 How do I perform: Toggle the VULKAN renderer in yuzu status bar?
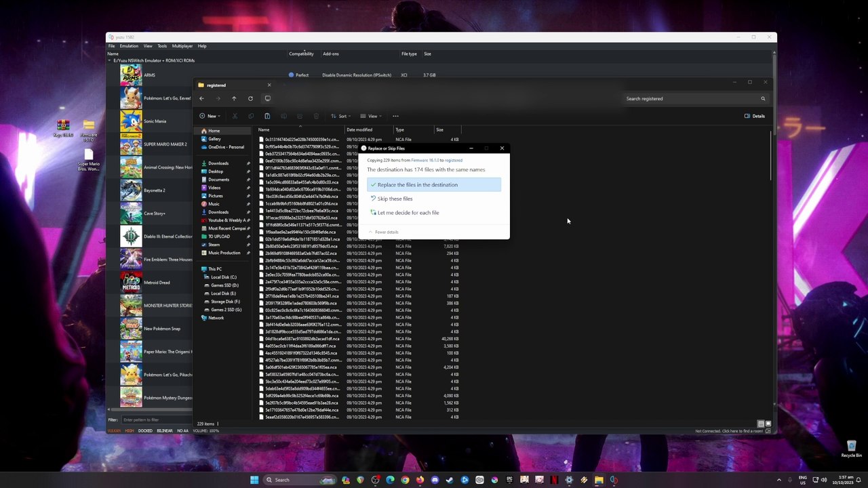[x=114, y=431]
